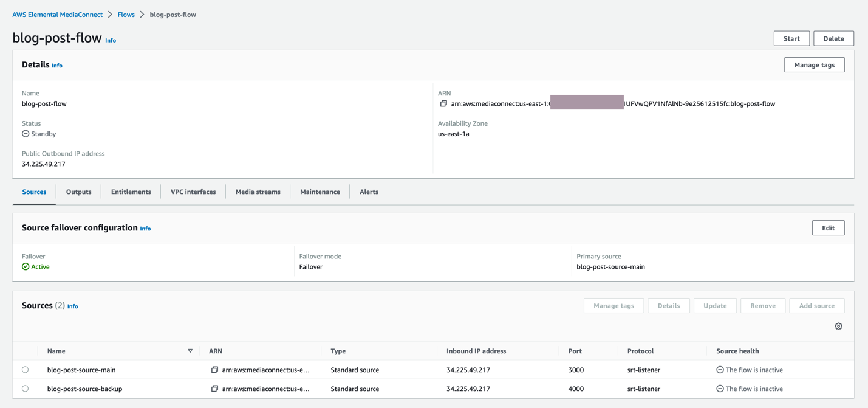Click the Standby status icon
Image resolution: width=868 pixels, height=408 pixels.
click(26, 134)
